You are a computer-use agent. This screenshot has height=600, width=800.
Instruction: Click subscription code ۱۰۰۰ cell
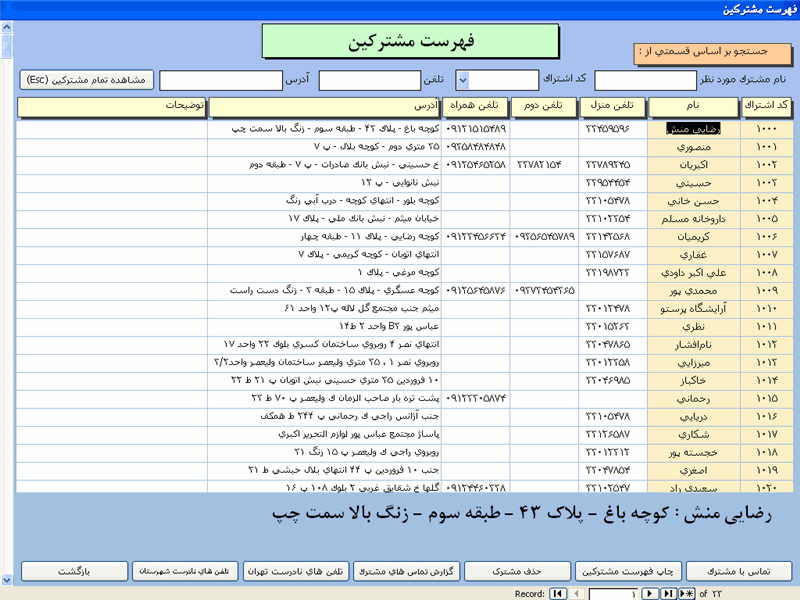tap(766, 129)
